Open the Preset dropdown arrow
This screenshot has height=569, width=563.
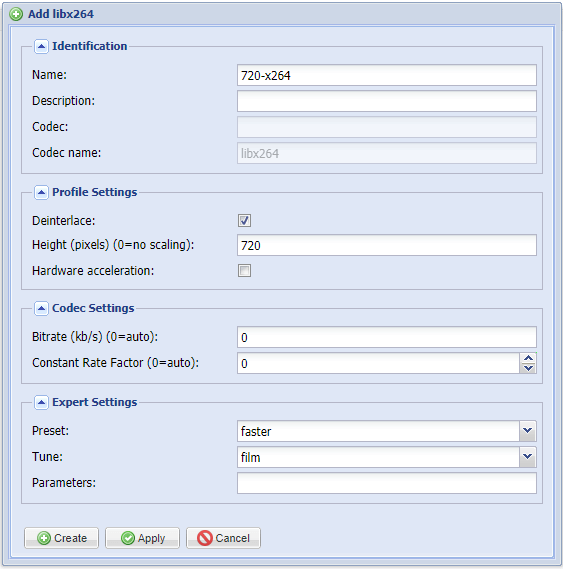pos(528,431)
